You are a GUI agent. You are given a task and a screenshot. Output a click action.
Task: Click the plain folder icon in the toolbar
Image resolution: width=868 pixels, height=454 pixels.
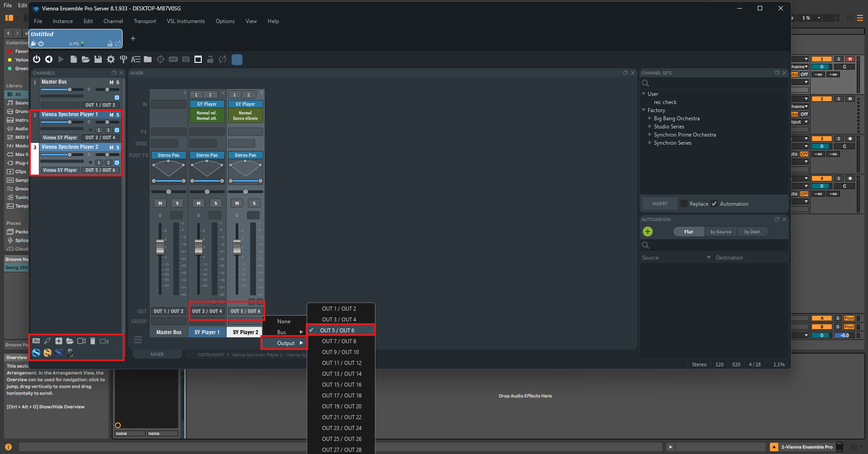[x=148, y=59]
